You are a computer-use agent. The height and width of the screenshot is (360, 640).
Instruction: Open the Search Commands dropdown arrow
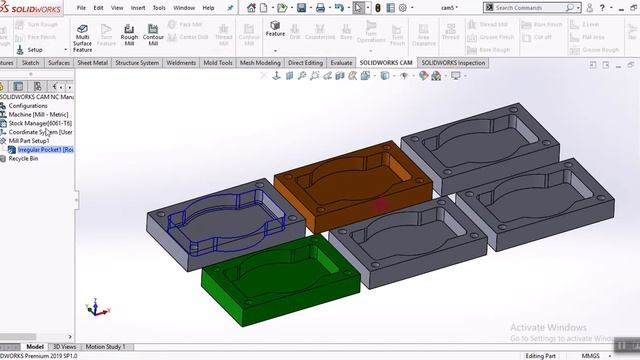point(578,7)
